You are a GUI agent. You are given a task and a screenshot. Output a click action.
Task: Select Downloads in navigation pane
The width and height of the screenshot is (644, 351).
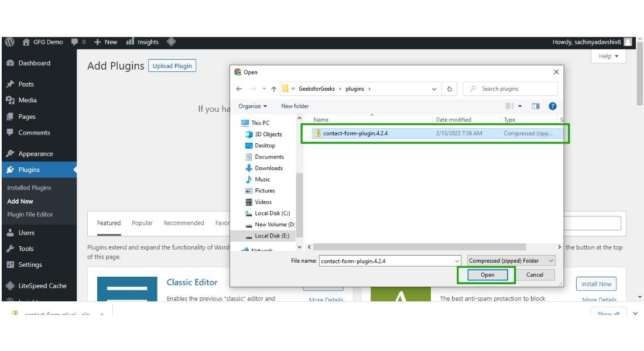pos(264,168)
